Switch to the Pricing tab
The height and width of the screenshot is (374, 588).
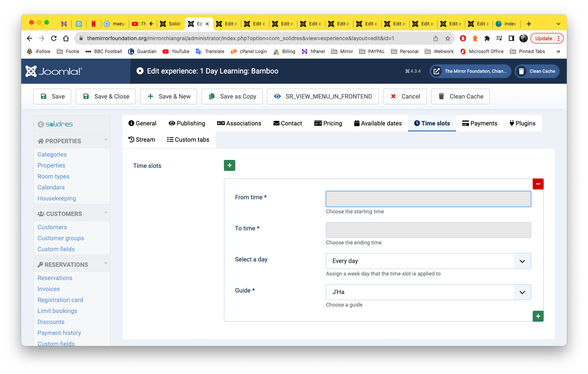tap(328, 124)
